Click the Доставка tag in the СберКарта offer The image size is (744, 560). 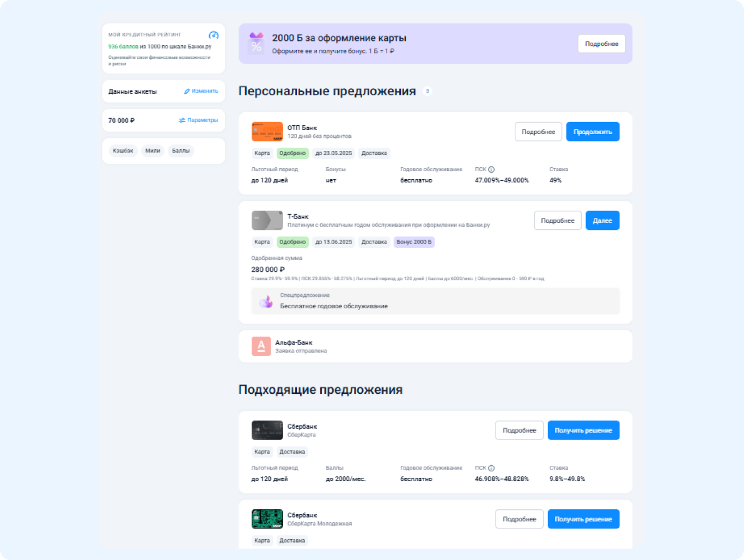tap(292, 452)
